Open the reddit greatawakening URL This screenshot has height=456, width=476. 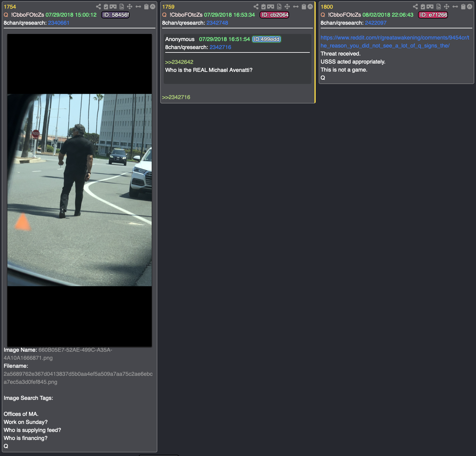[395, 42]
